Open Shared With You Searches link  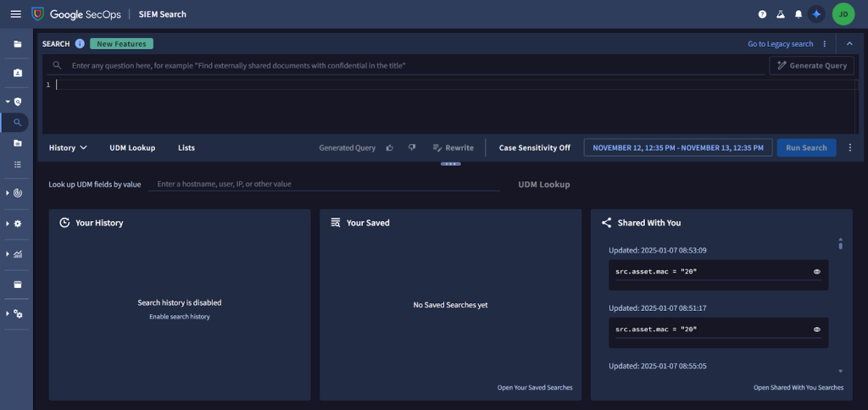[798, 387]
